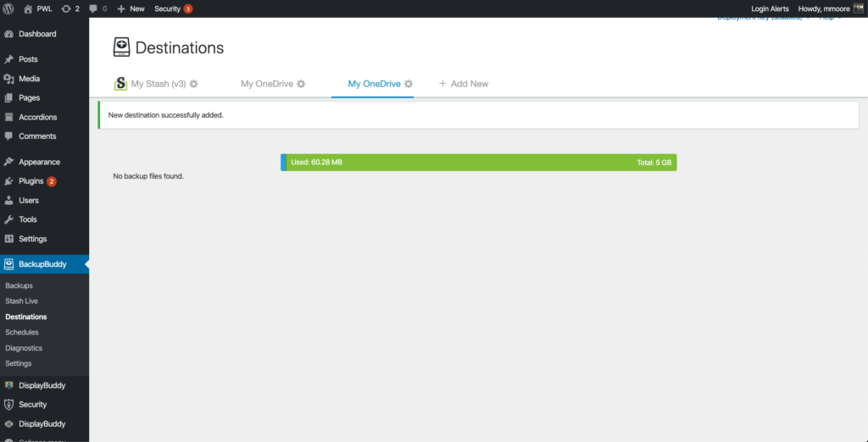
Task: Click the Media icon in sidebar
Action: (8, 79)
